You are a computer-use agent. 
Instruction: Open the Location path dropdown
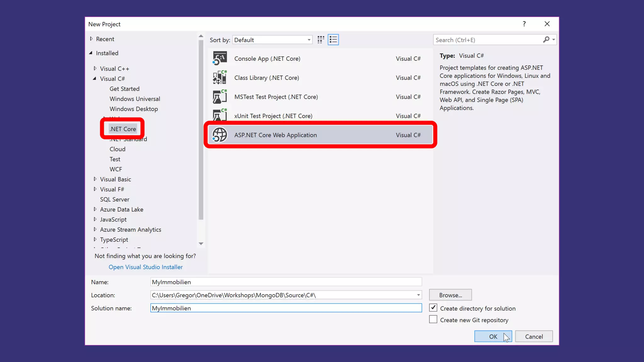(x=418, y=295)
